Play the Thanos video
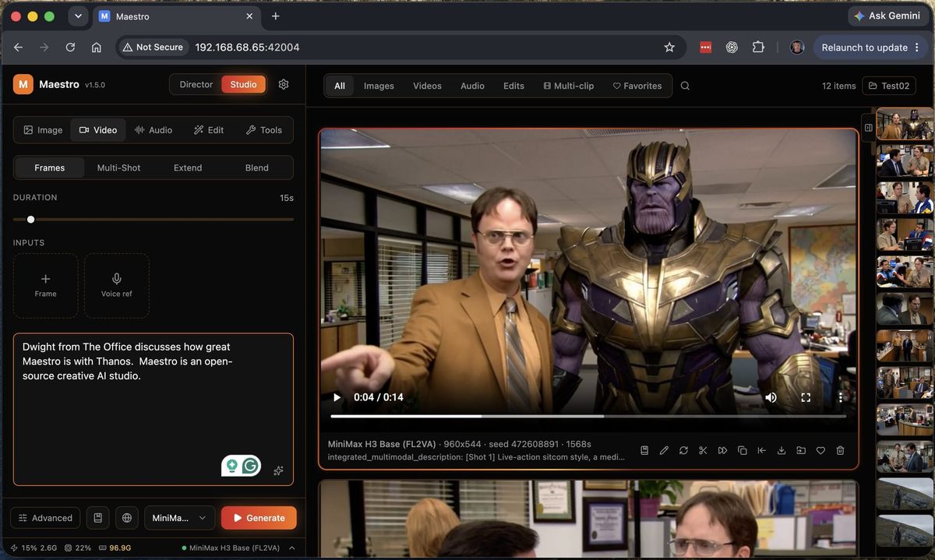The height and width of the screenshot is (560, 935). point(337,397)
